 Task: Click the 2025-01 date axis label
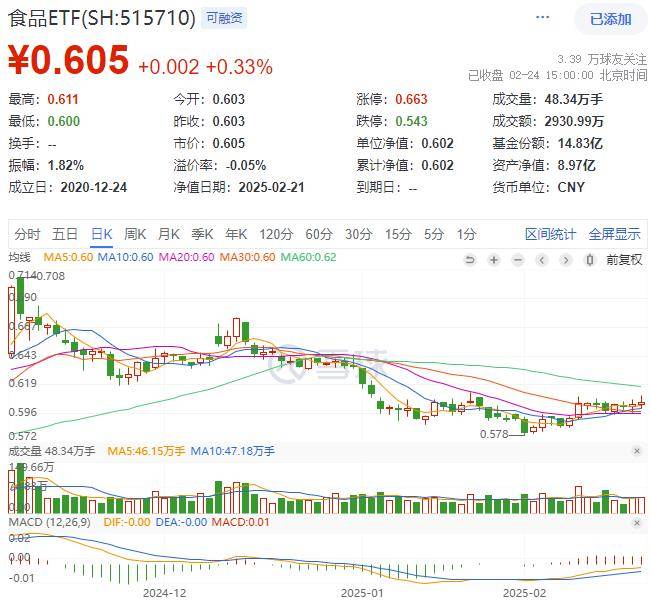coord(362,593)
